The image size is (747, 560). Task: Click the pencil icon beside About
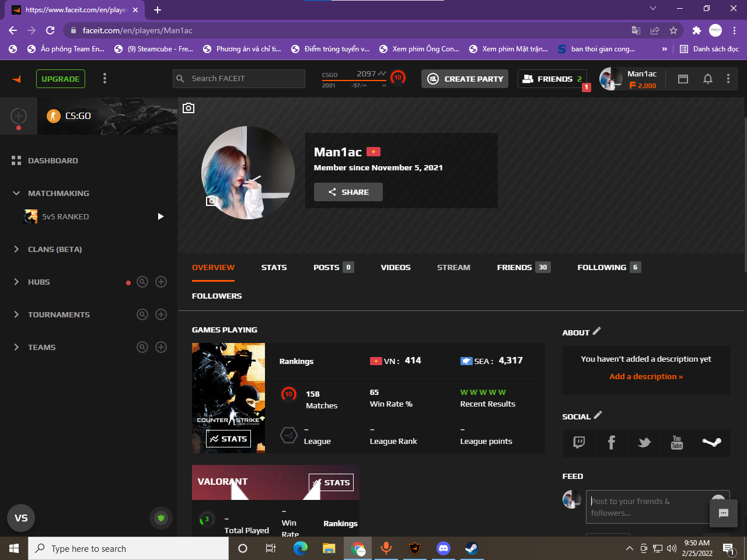click(596, 331)
